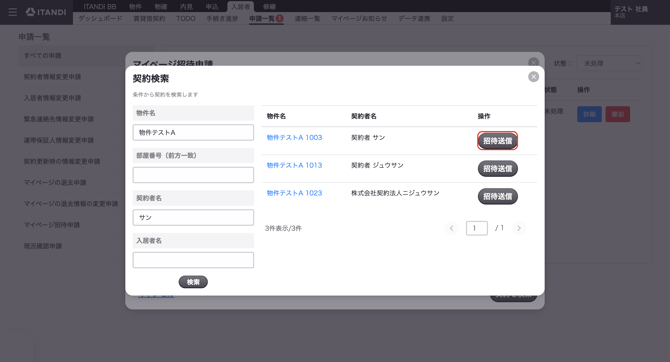Image resolution: width=670 pixels, height=362 pixels.
Task: Click 株式会社契約法人ニジュウサン cell text
Action: 395,193
